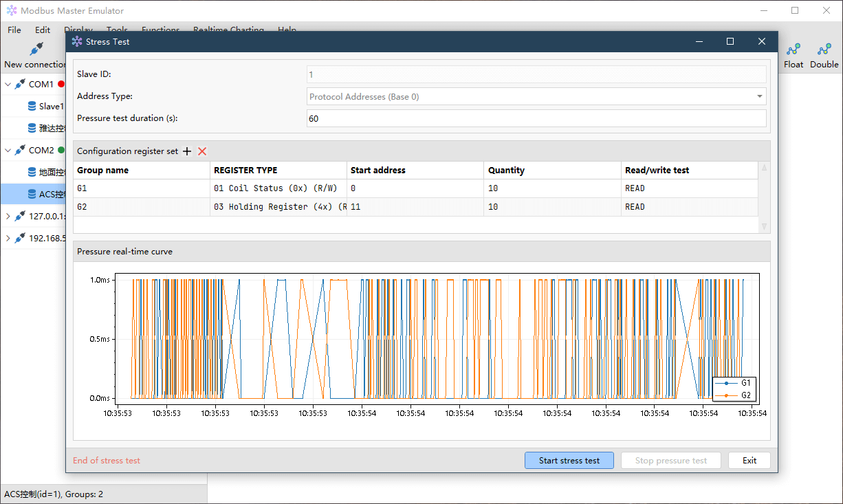Click the Slave1 database icon
Image resolution: width=843 pixels, height=504 pixels.
pyautogui.click(x=32, y=107)
